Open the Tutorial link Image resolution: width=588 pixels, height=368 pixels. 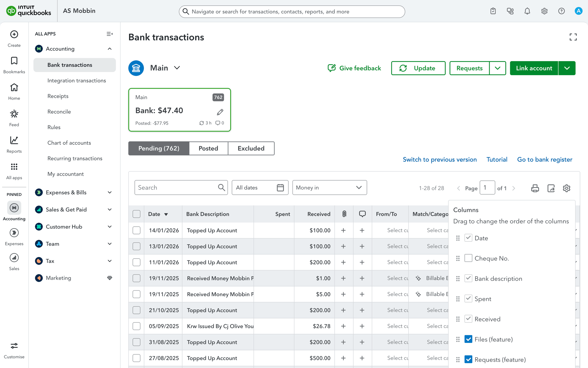pyautogui.click(x=497, y=159)
